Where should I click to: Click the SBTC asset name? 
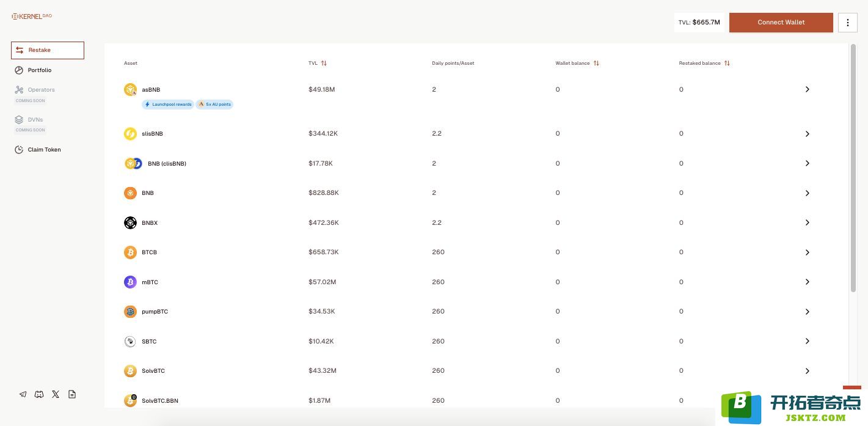click(x=149, y=342)
